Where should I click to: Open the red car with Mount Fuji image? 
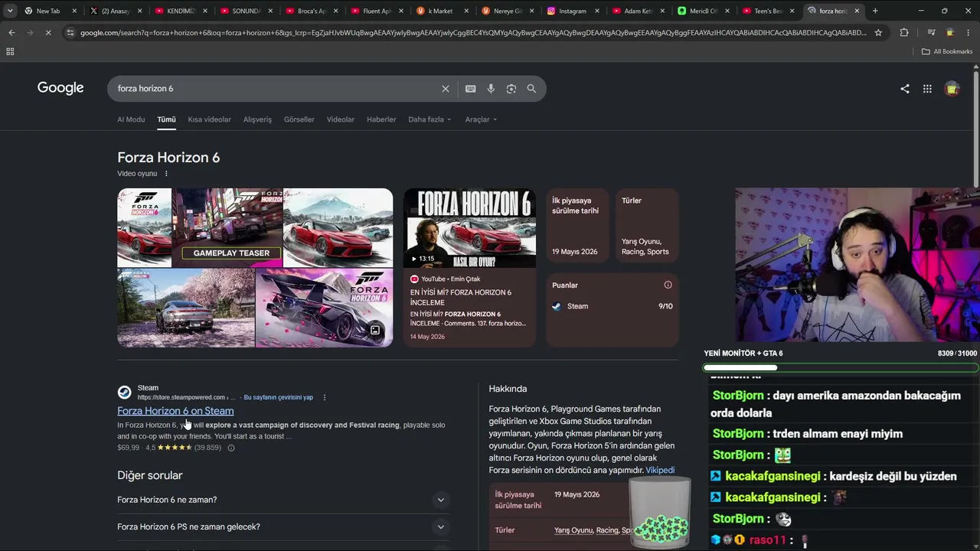click(338, 227)
